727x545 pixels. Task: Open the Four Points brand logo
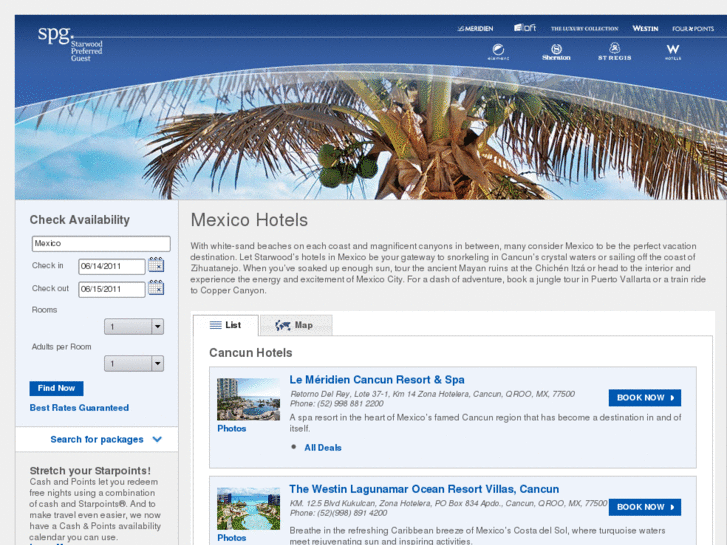click(x=693, y=29)
